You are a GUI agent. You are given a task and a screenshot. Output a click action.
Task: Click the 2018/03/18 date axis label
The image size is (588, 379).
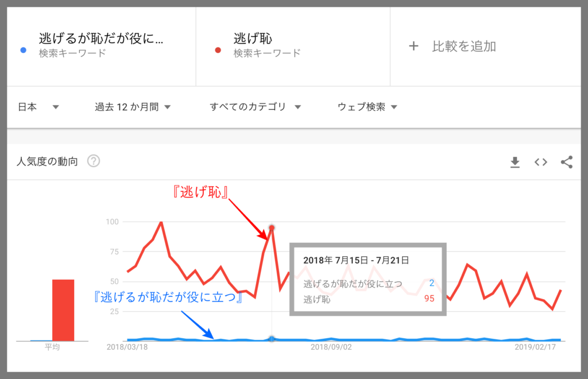[x=127, y=347]
